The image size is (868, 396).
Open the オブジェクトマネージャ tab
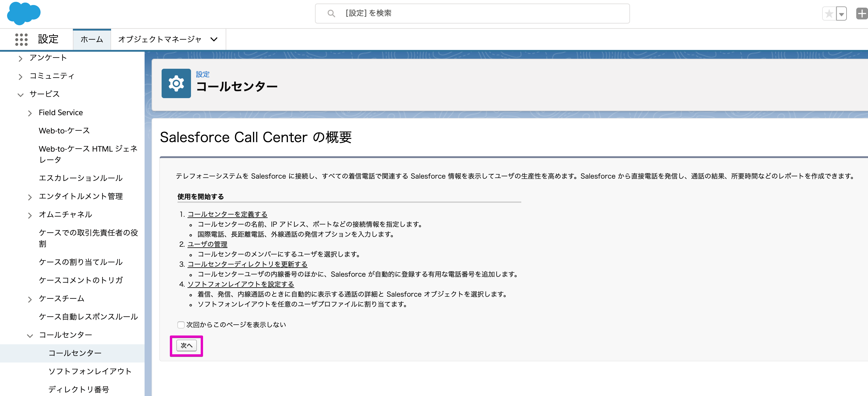160,39
